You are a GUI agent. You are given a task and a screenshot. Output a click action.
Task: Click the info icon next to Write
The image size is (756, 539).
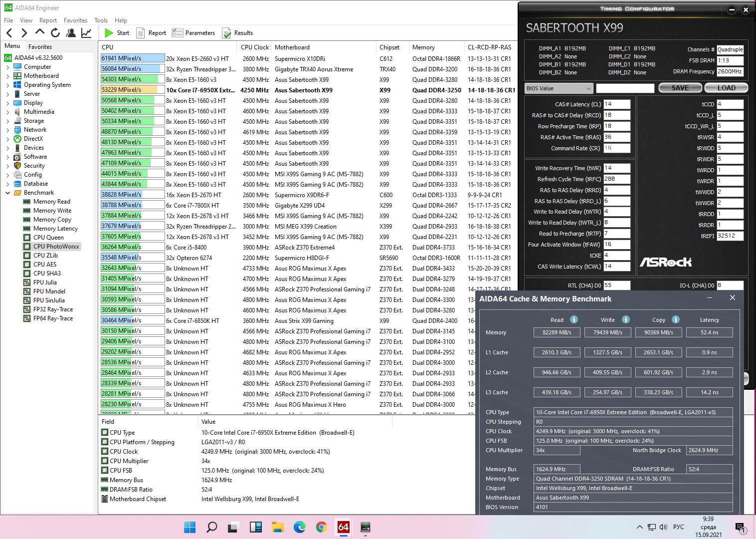click(626, 319)
